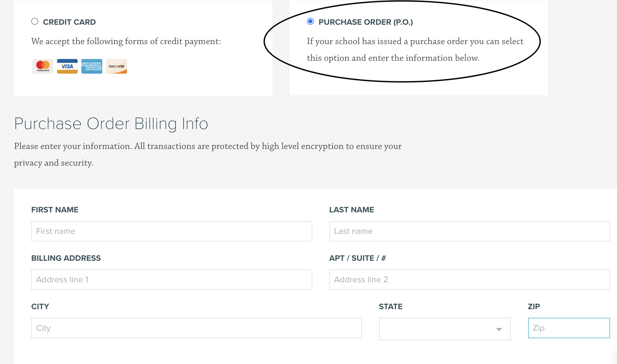Click 'If your school has issued' description text

(415, 50)
